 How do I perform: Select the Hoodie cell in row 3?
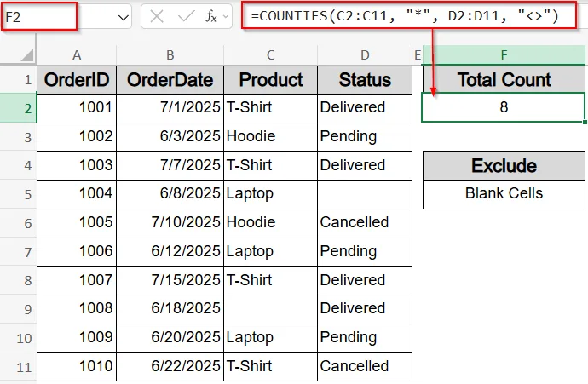[270, 137]
